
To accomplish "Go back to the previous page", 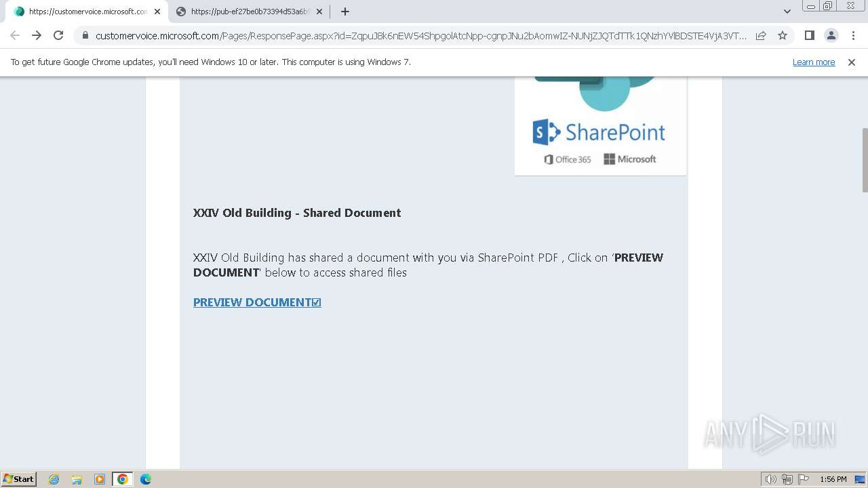I will pos(15,35).
